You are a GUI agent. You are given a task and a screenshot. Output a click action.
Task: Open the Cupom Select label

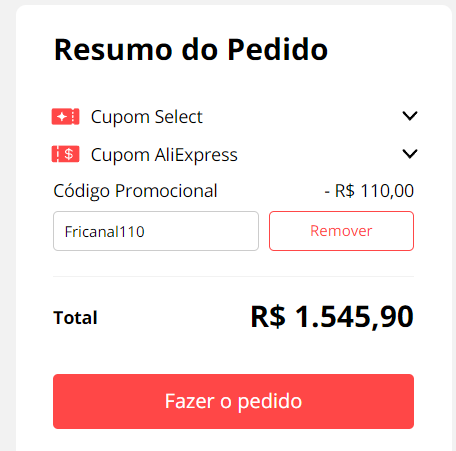147,117
